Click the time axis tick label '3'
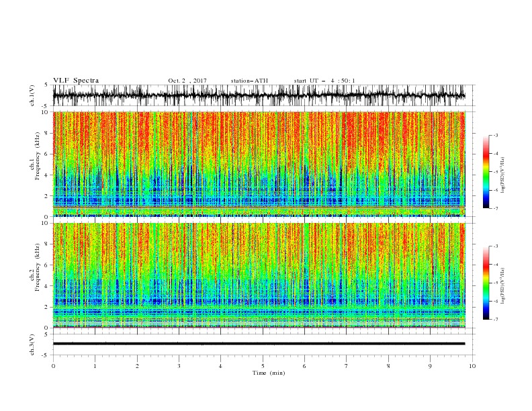Image resolution: width=532 pixels, height=411 pixels. coord(179,366)
